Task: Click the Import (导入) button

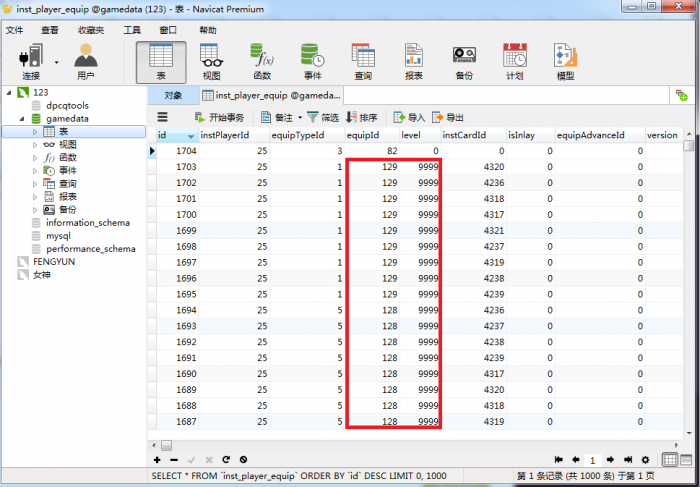Action: pos(409,117)
